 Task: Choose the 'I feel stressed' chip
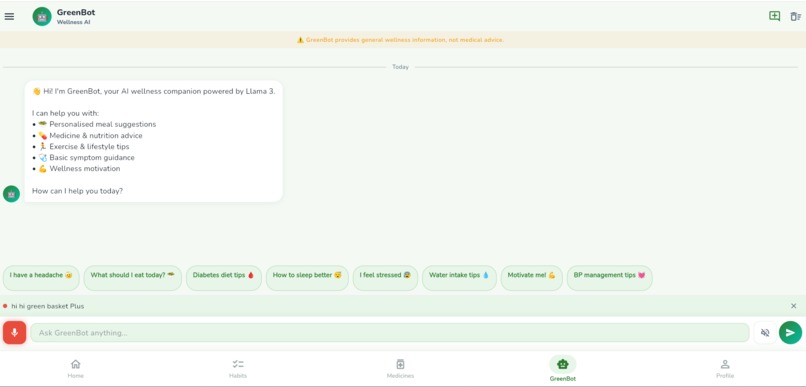pyautogui.click(x=386, y=278)
